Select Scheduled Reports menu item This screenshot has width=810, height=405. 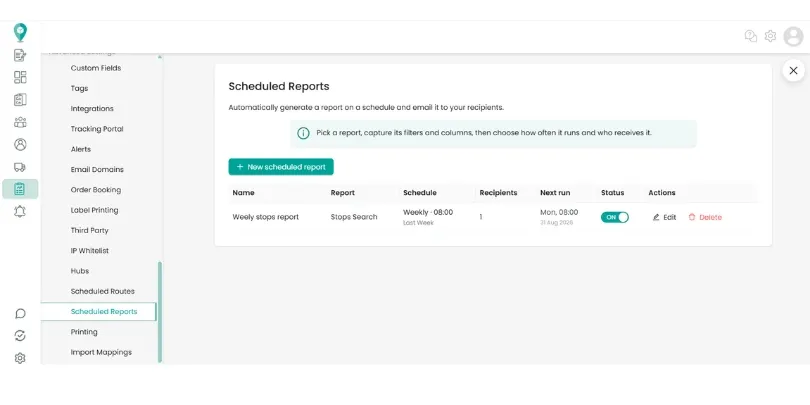98,311
